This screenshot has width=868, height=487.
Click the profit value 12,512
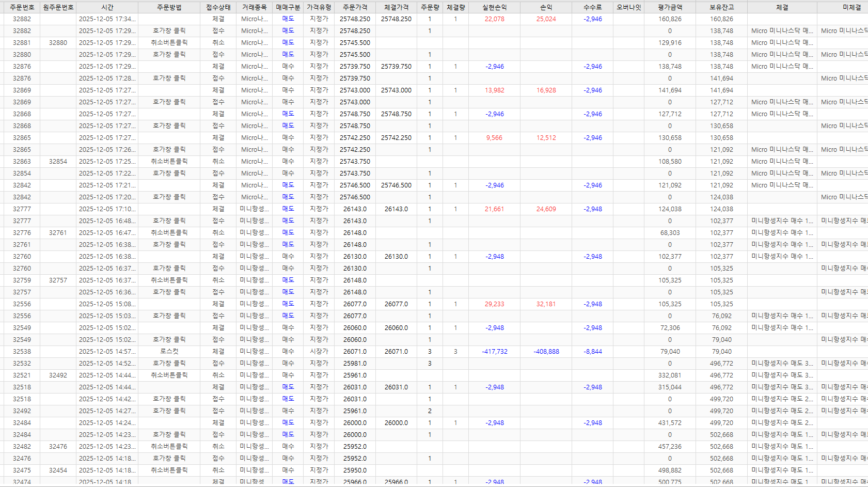[x=546, y=138]
